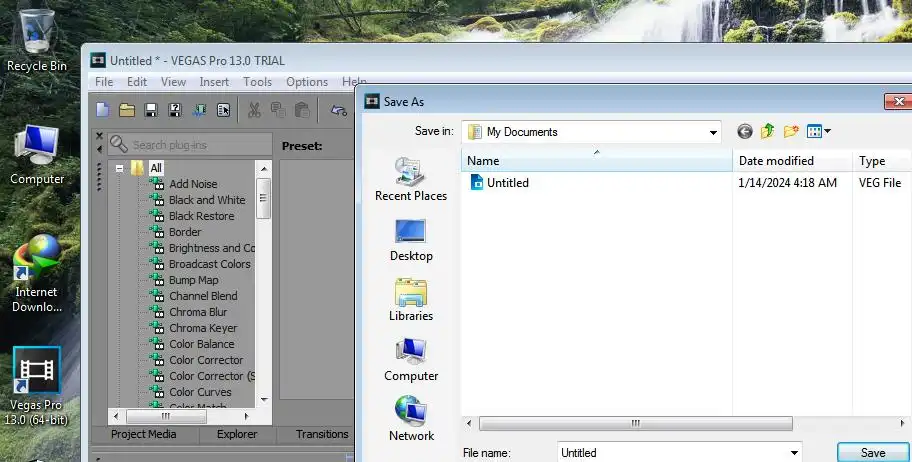
Task: Select the All folder in plug-in tree
Action: point(156,168)
